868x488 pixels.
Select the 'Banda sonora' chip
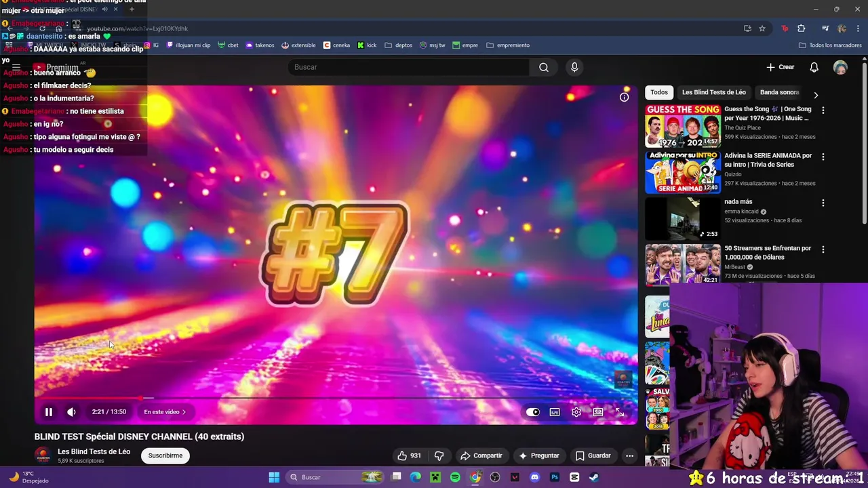point(780,92)
